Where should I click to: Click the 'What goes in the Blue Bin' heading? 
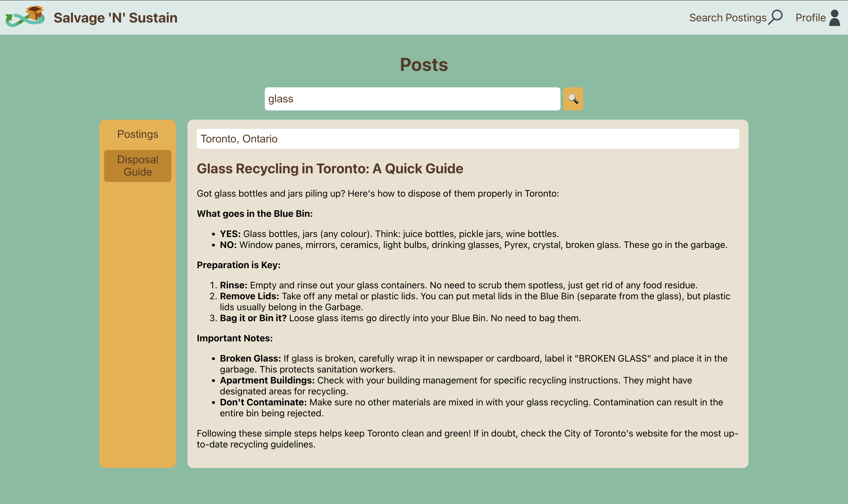click(x=254, y=214)
